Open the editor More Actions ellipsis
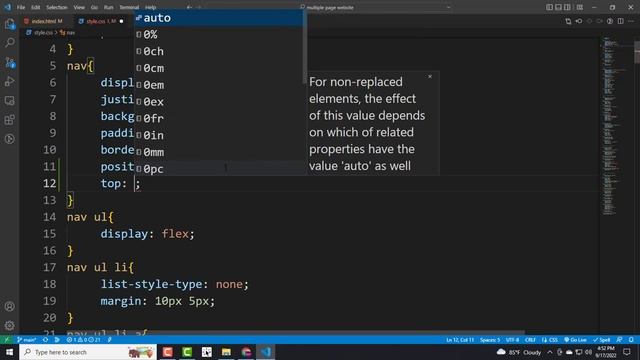Viewport: 640px width, 360px height. [631, 21]
